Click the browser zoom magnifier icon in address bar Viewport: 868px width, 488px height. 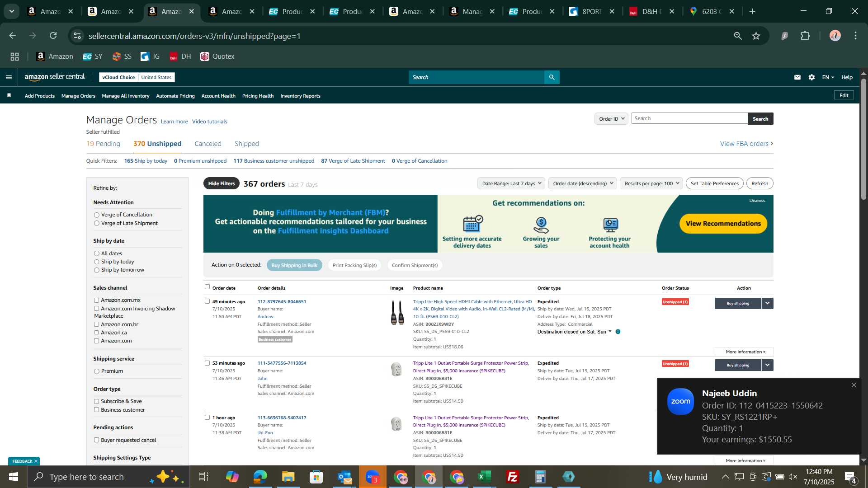click(x=738, y=36)
